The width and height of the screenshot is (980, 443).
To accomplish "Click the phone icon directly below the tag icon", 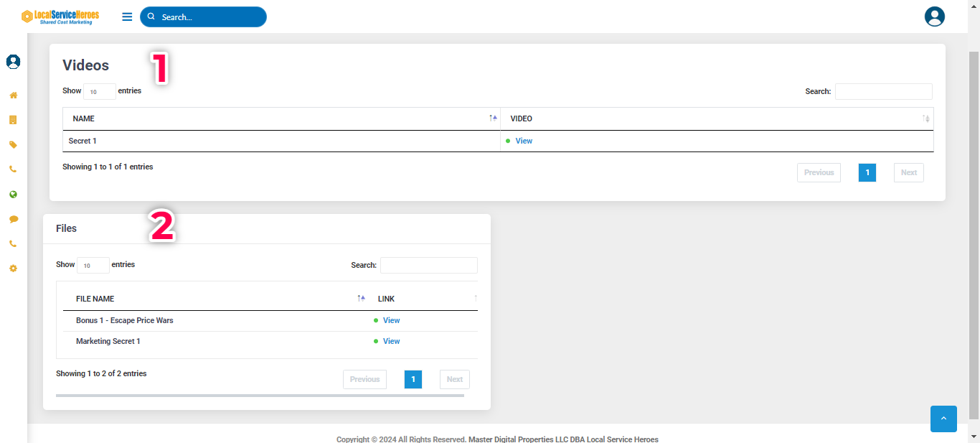I will pyautogui.click(x=13, y=169).
